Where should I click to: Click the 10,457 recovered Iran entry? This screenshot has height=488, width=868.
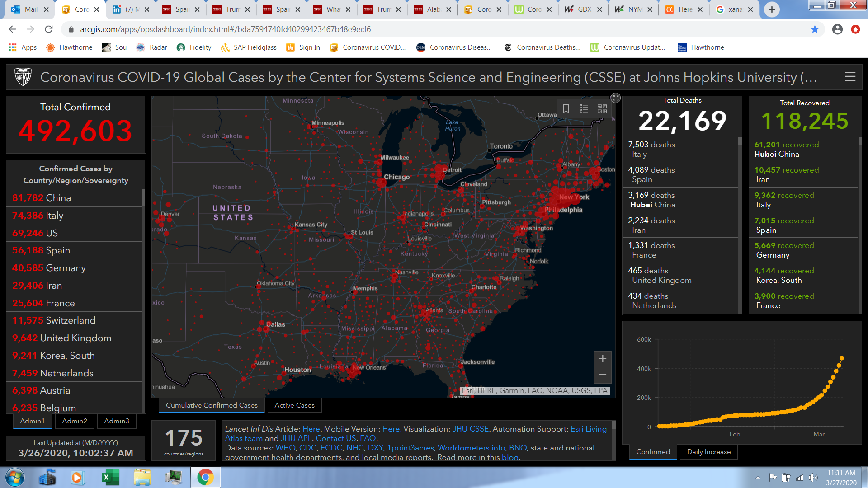coord(804,175)
